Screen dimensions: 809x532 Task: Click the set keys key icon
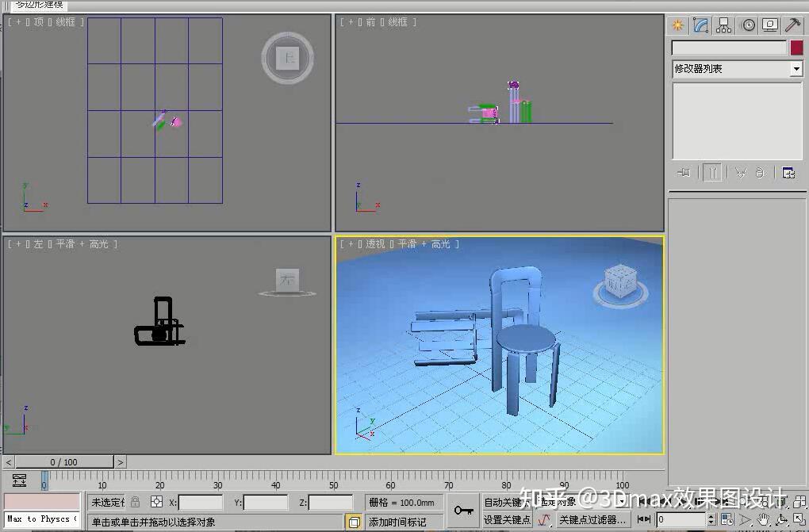(x=463, y=511)
